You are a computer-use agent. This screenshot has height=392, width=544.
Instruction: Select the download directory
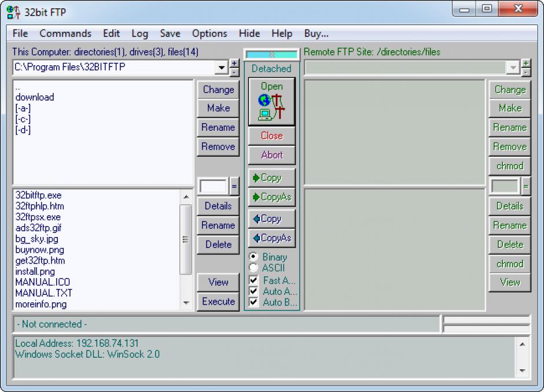coord(35,97)
